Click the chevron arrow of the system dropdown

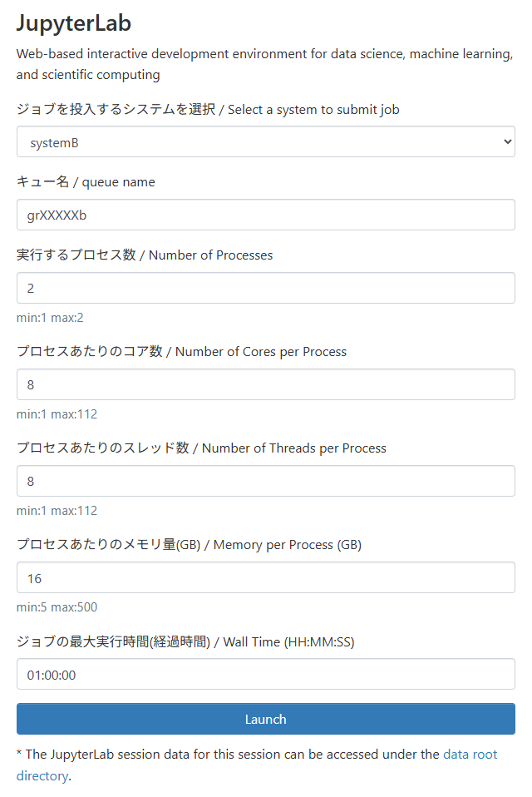[x=507, y=141]
